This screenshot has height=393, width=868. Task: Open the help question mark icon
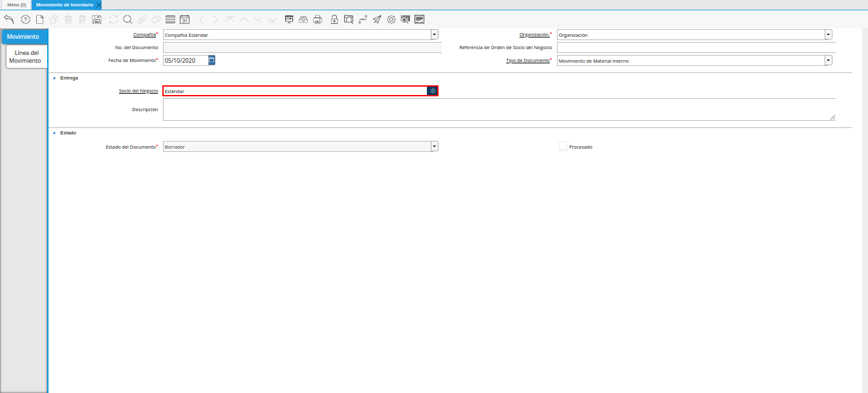tap(26, 19)
